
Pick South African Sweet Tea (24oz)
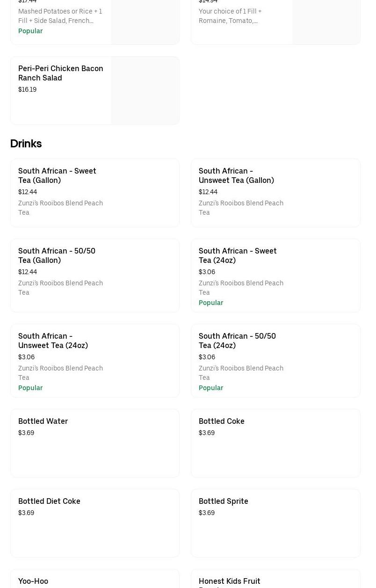238,255
